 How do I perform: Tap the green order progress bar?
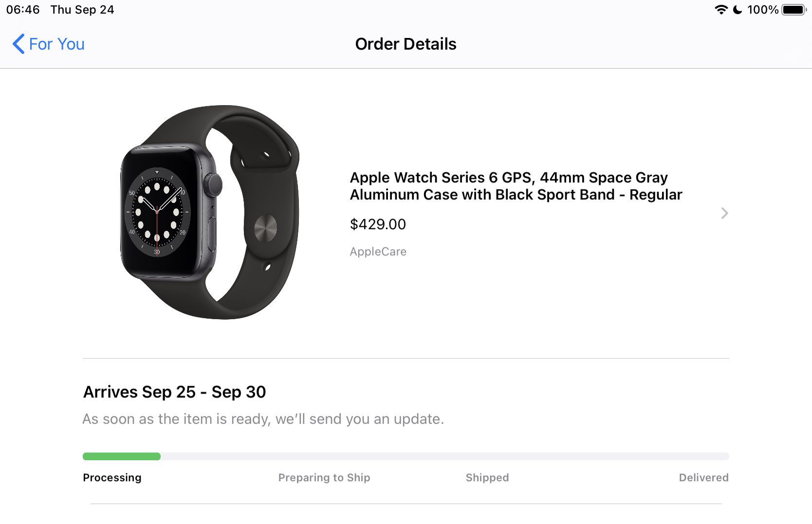122,456
